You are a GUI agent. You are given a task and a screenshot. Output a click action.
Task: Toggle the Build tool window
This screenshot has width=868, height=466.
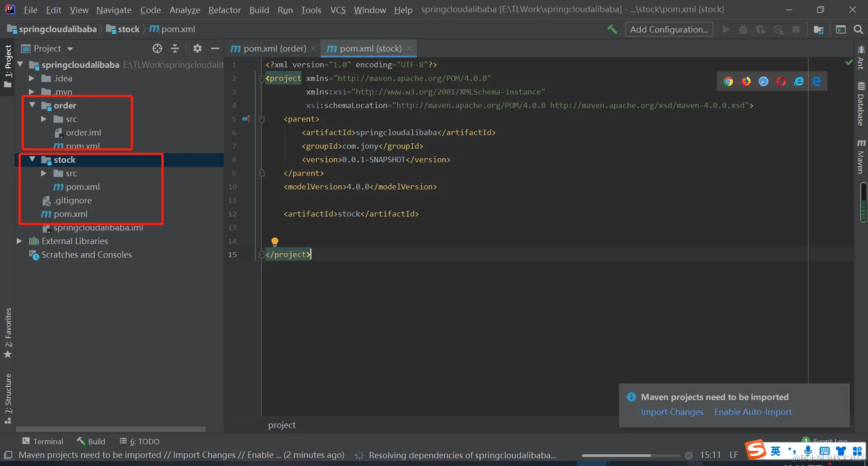coord(91,442)
